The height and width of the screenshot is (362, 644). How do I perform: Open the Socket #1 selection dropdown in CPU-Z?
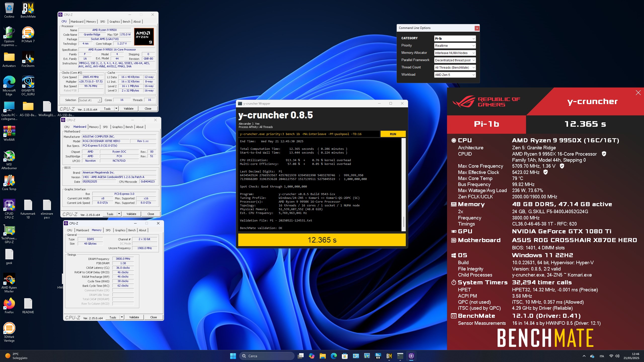point(90,100)
